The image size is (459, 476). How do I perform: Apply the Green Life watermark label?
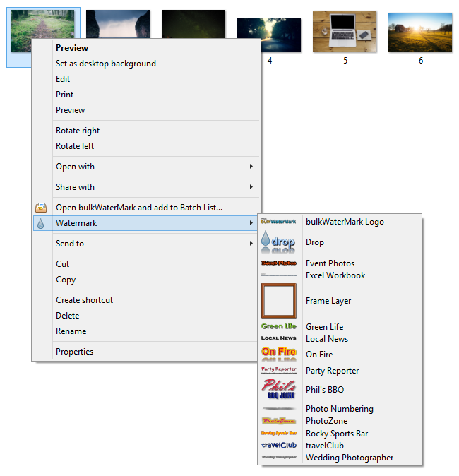(x=324, y=327)
